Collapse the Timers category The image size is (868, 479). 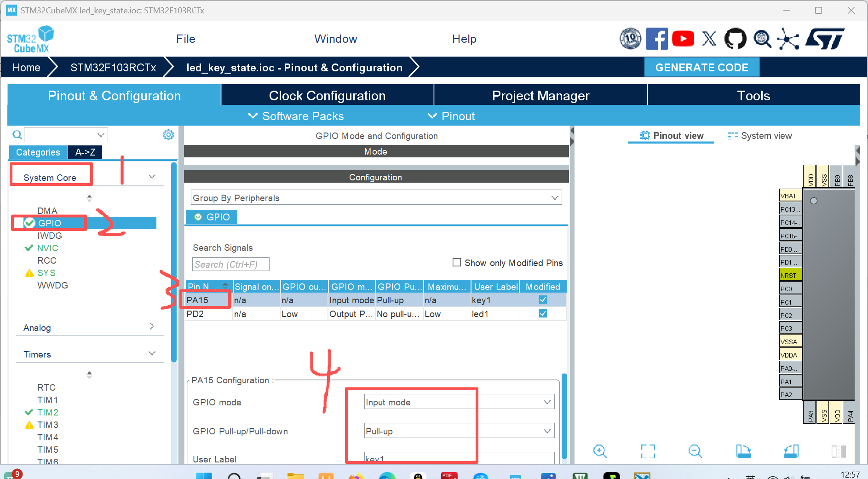pyautogui.click(x=152, y=353)
